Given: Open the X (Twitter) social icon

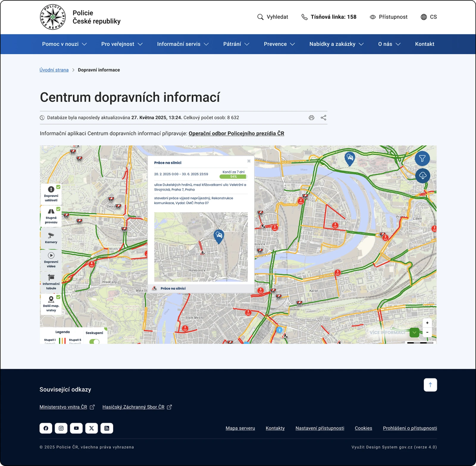Looking at the screenshot, I should tap(92, 428).
